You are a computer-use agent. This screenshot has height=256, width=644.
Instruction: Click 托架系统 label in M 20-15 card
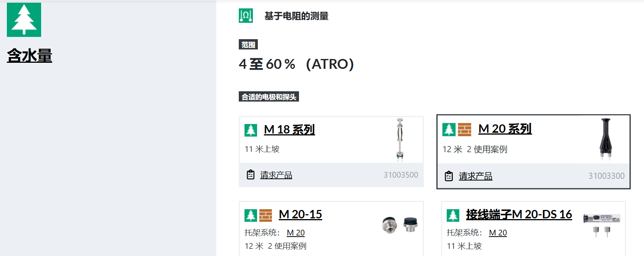262,233
